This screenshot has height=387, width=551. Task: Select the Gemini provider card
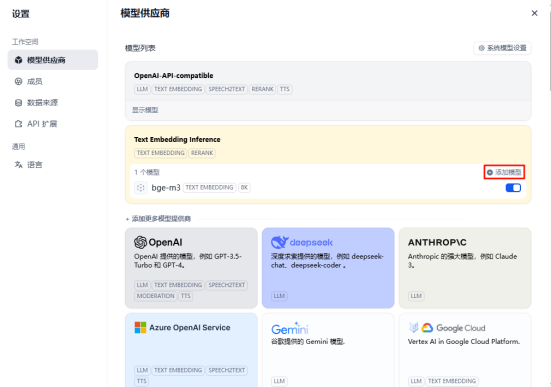click(328, 350)
